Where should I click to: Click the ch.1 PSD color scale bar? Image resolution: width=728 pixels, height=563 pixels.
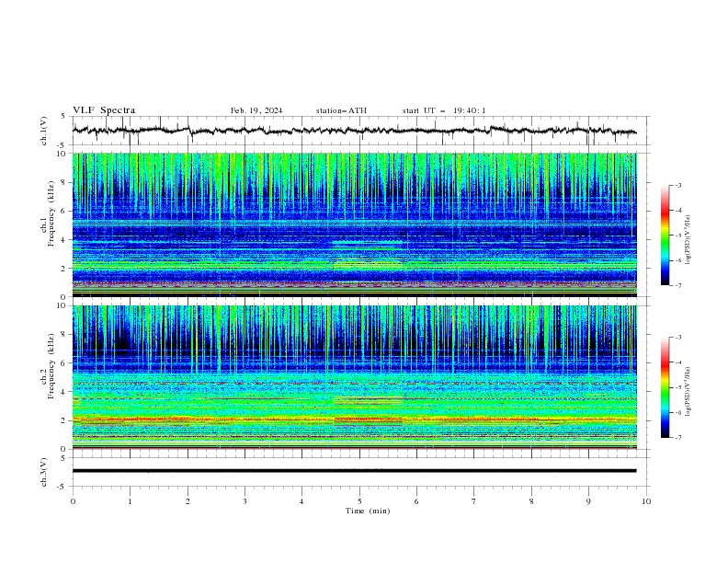click(665, 236)
